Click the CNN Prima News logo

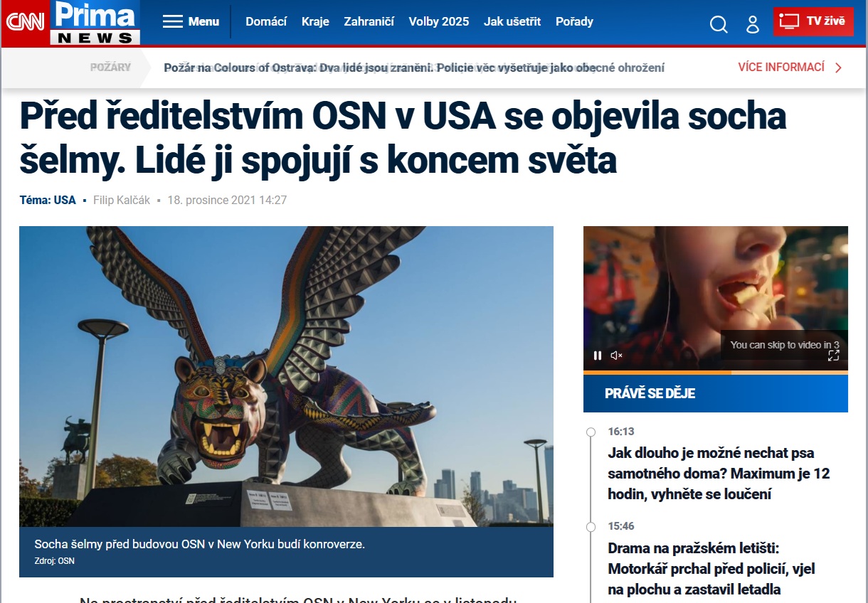tap(71, 23)
